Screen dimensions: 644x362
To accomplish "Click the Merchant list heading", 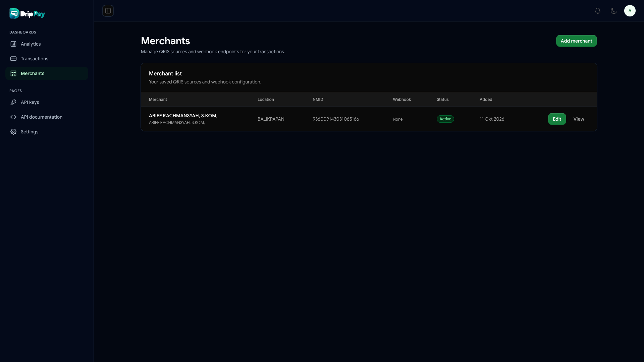I will 165,73.
